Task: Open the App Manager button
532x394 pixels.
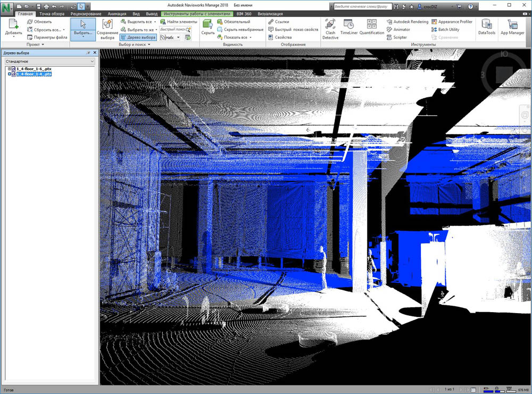Action: (512, 28)
